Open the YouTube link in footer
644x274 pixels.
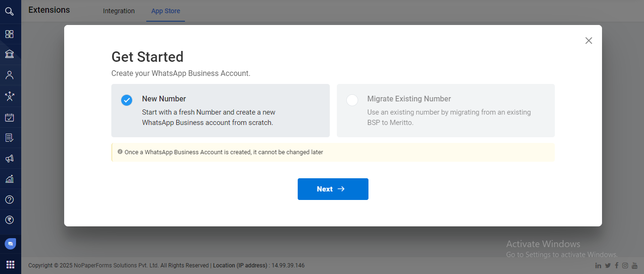(635, 266)
